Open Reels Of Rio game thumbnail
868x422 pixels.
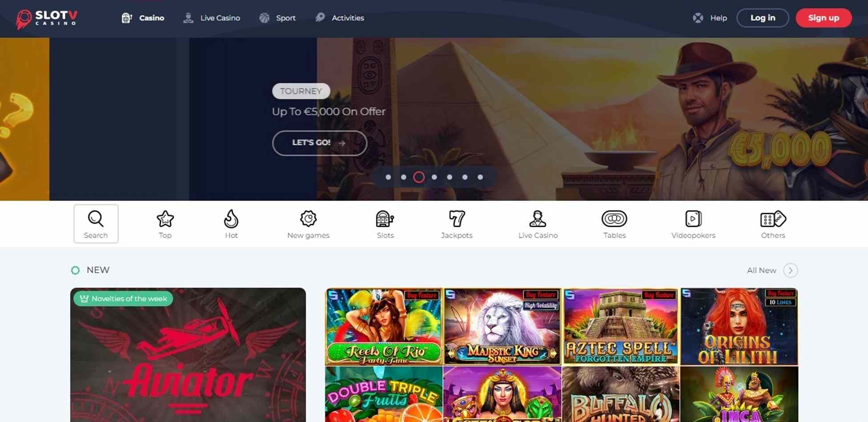[384, 327]
